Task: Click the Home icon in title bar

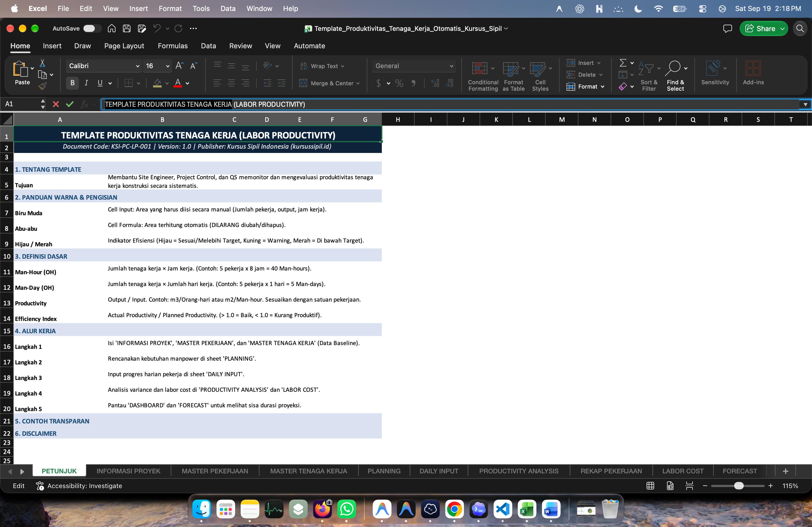Action: pyautogui.click(x=111, y=28)
